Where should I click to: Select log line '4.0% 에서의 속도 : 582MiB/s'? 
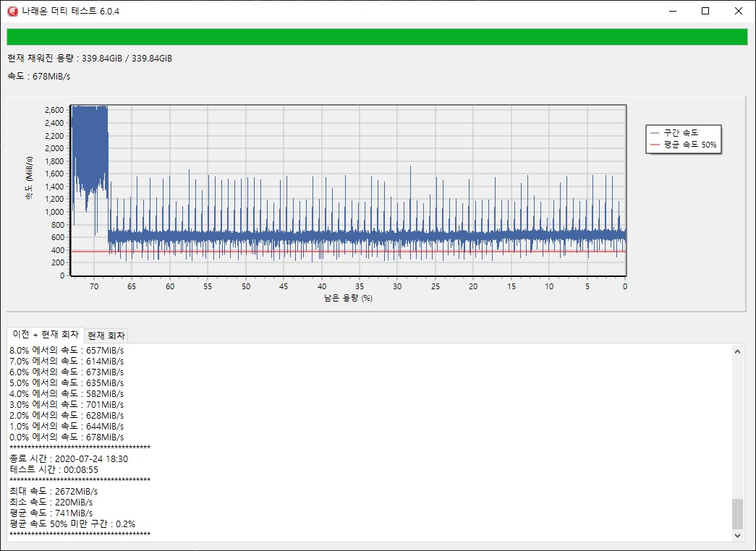click(x=67, y=394)
